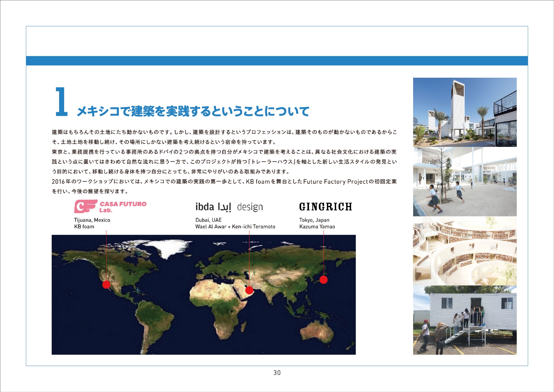The image size is (554, 392).
Task: Click the world map image
Action: pos(204,295)
